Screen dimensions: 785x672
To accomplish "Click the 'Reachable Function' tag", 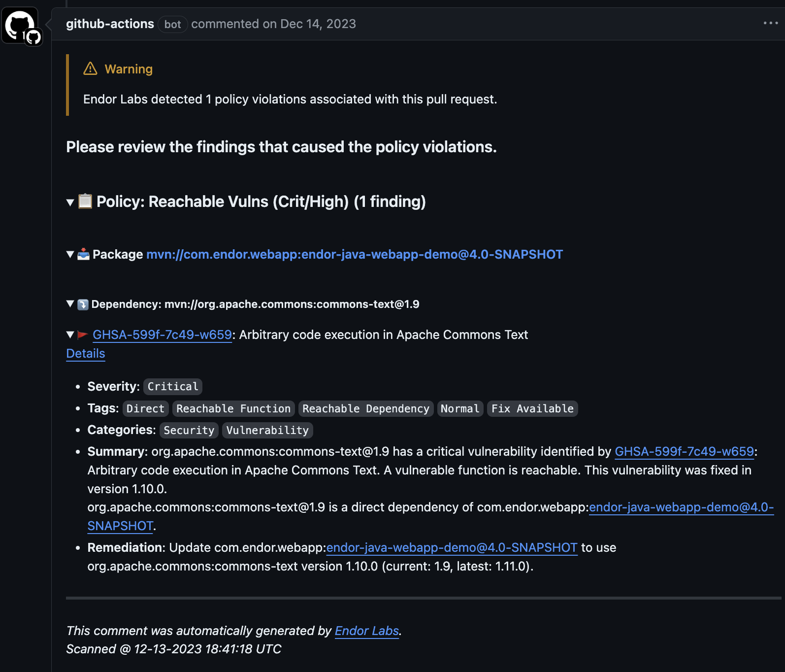I will pos(233,408).
